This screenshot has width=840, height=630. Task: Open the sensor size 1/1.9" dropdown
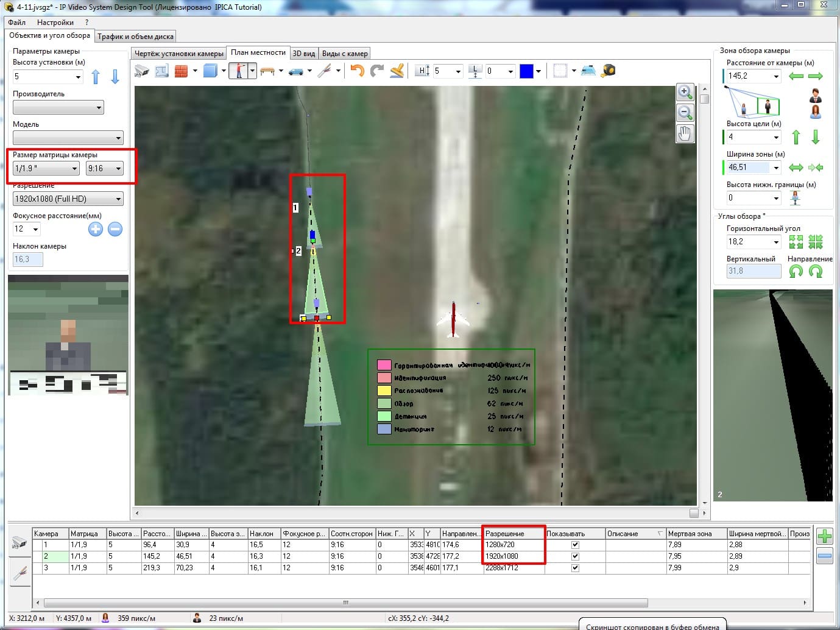click(x=46, y=169)
